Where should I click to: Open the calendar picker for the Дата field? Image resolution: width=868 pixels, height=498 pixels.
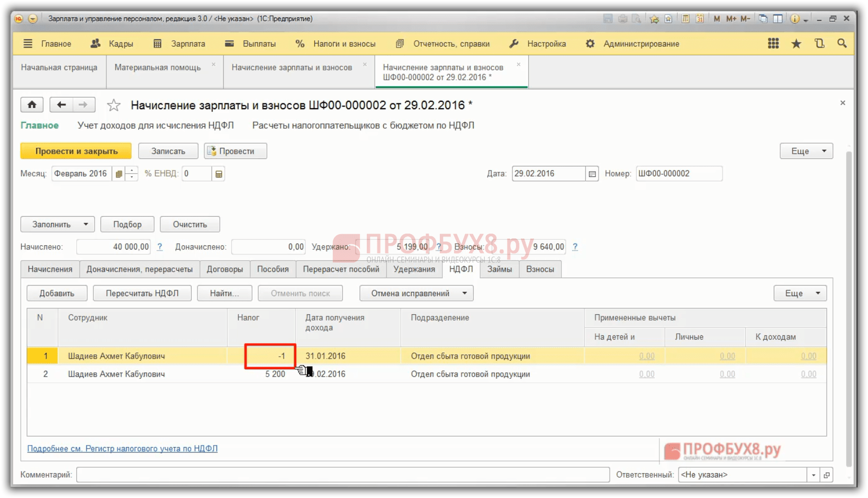[x=592, y=174]
